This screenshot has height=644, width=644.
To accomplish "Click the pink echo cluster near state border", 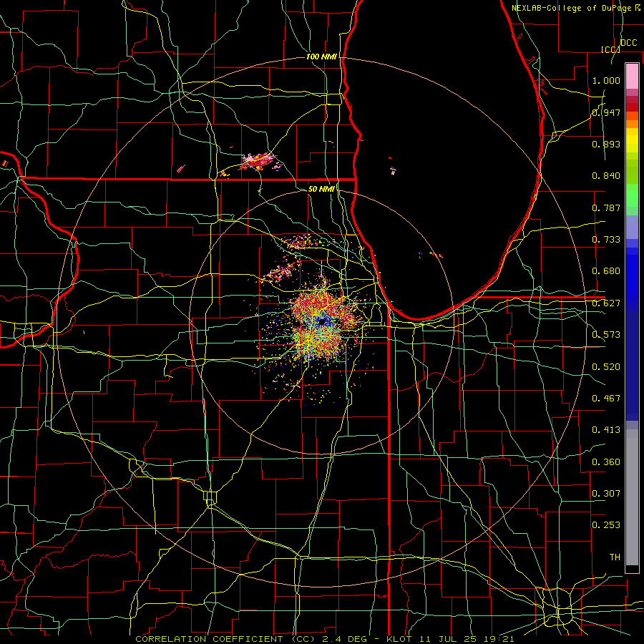I will pyautogui.click(x=258, y=162).
